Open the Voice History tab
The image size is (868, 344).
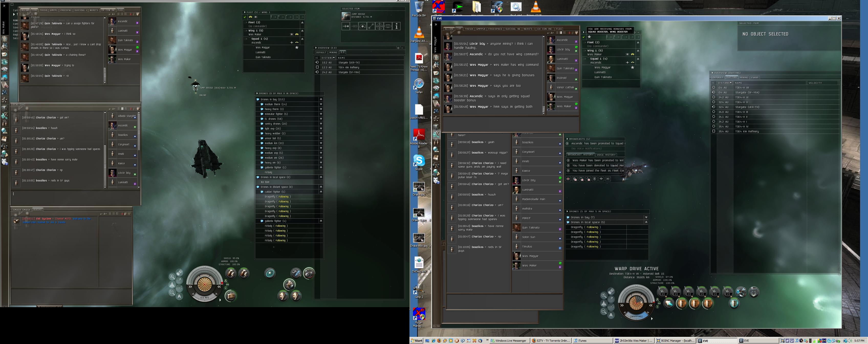606,155
